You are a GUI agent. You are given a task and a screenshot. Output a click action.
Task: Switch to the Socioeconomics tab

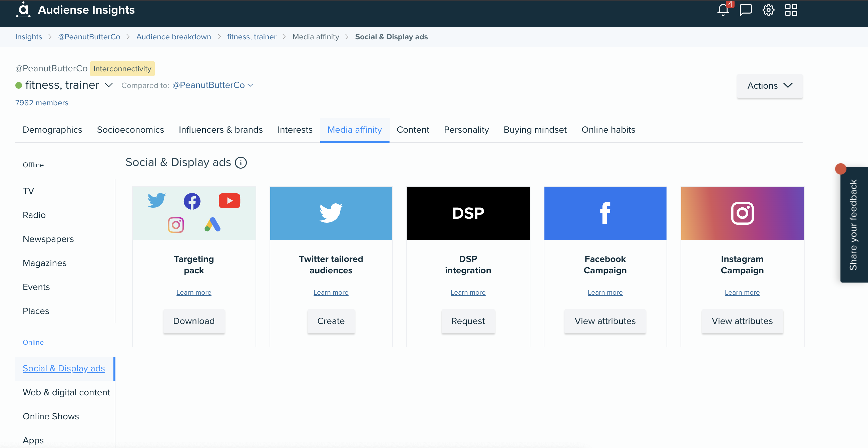click(x=130, y=130)
